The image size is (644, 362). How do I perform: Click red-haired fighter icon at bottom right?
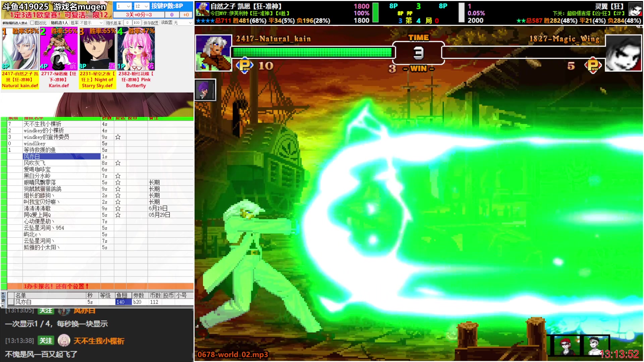click(x=567, y=346)
